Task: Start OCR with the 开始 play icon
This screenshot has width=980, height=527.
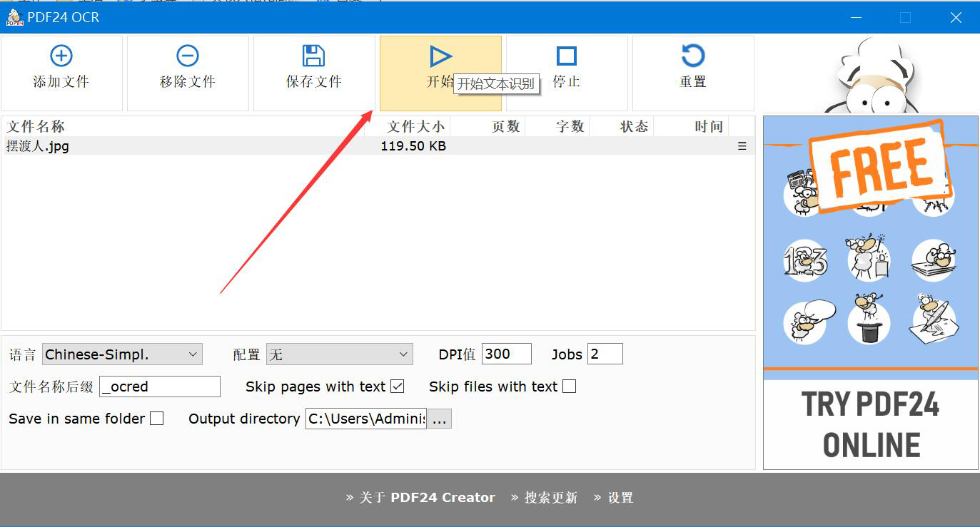Action: click(x=441, y=56)
